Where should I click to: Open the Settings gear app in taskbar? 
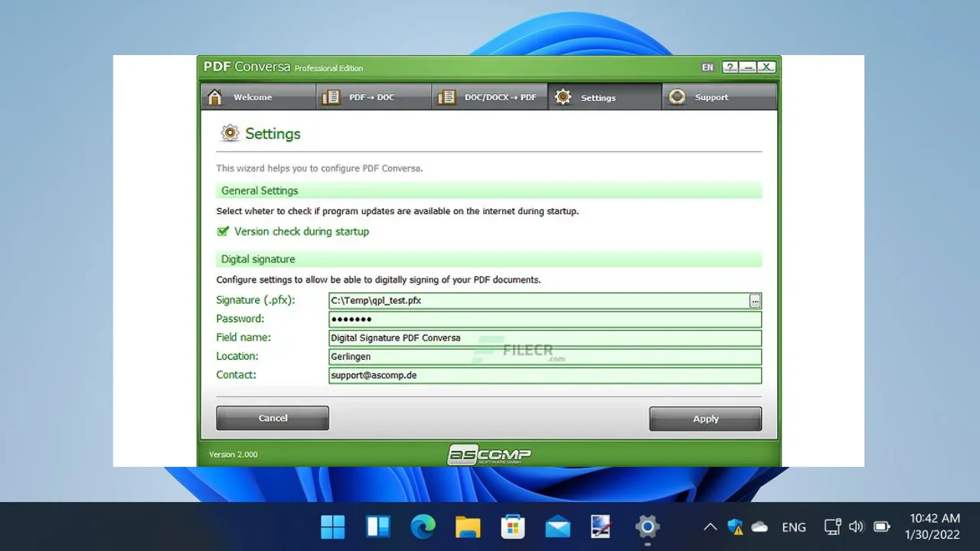[x=648, y=527]
